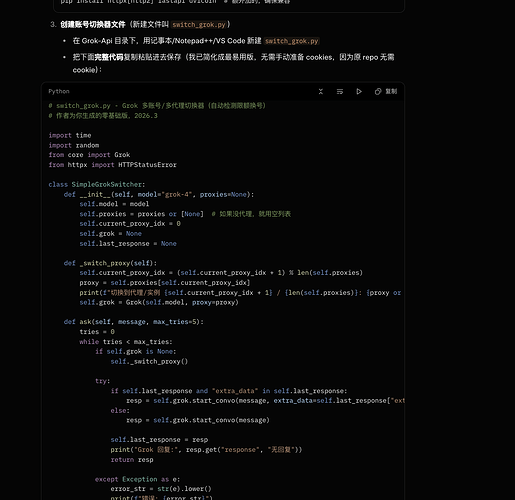Click "error_str = str(e).lower()" line
Screen dimensions: 515x500
click(161, 489)
